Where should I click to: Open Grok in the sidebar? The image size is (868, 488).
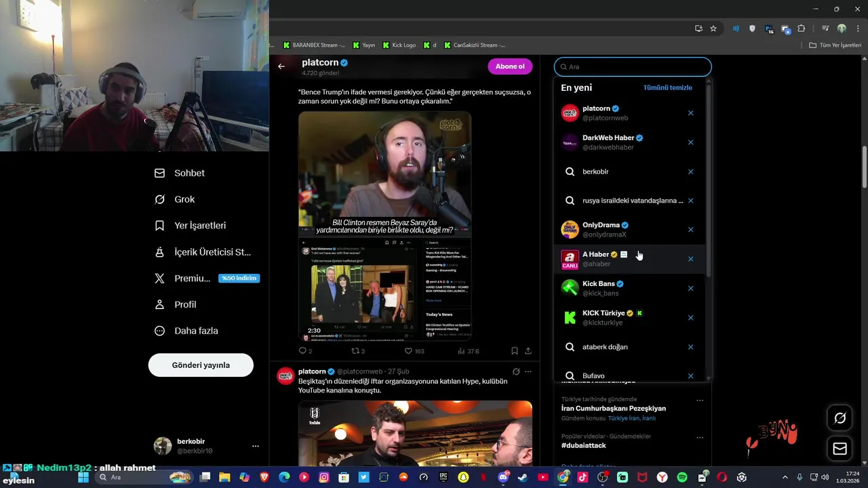[x=175, y=199]
